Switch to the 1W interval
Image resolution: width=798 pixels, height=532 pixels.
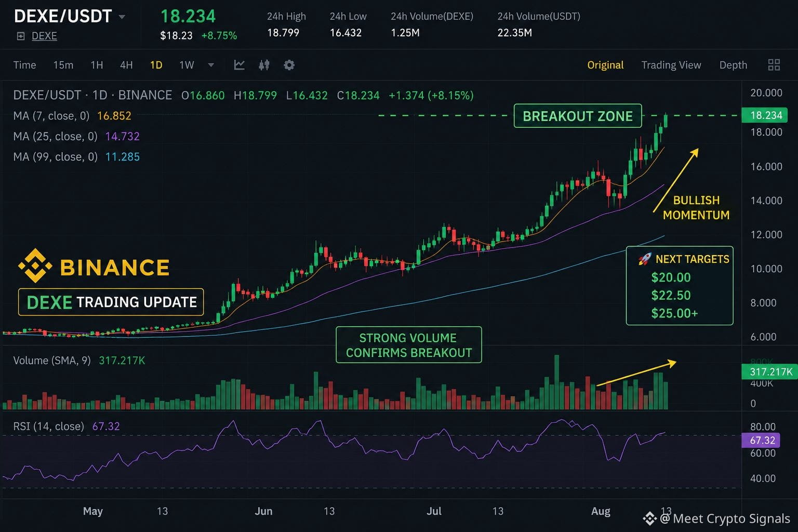[x=187, y=65]
